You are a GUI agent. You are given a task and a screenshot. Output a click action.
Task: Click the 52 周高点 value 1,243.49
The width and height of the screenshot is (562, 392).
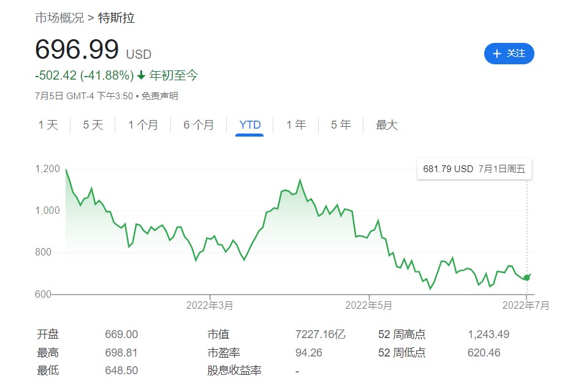[x=488, y=334]
